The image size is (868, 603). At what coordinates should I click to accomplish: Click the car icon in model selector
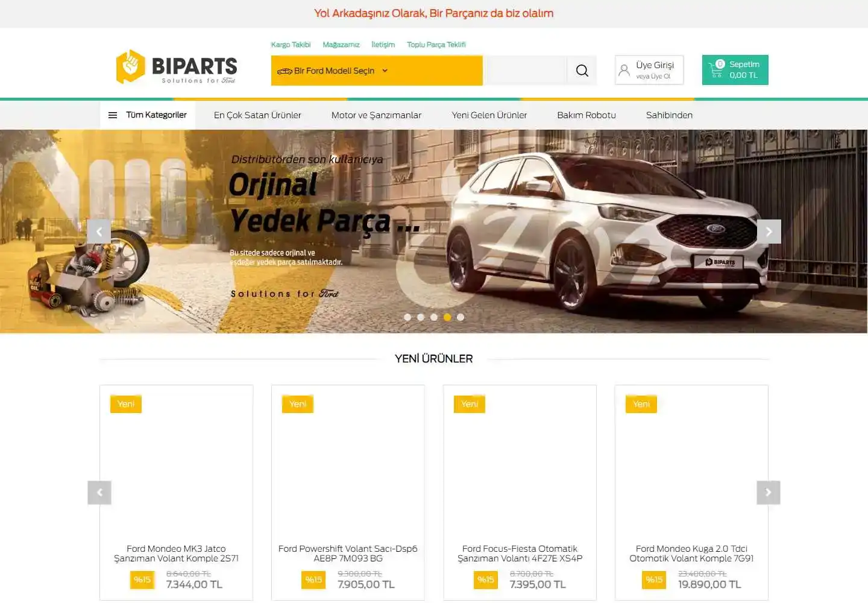tap(285, 71)
